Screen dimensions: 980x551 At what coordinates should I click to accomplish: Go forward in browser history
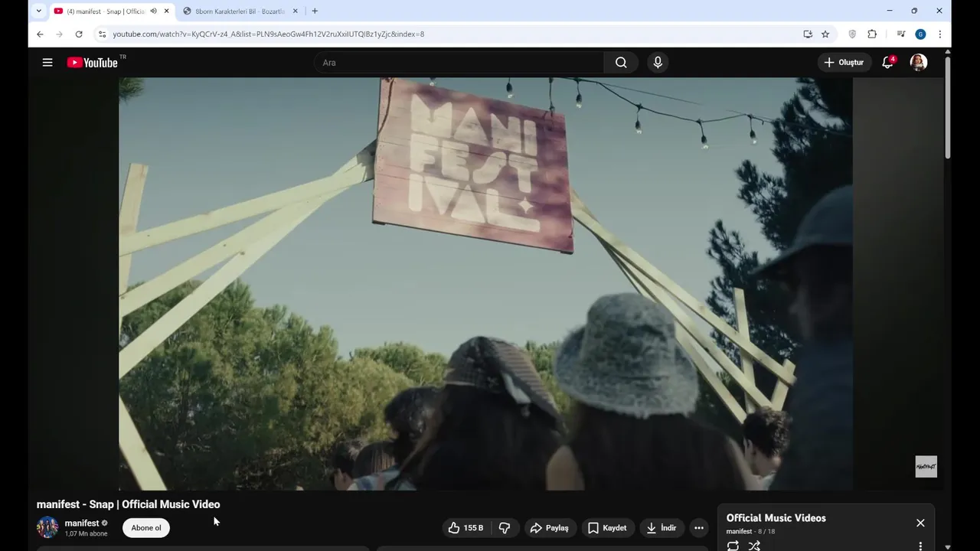[x=59, y=34]
